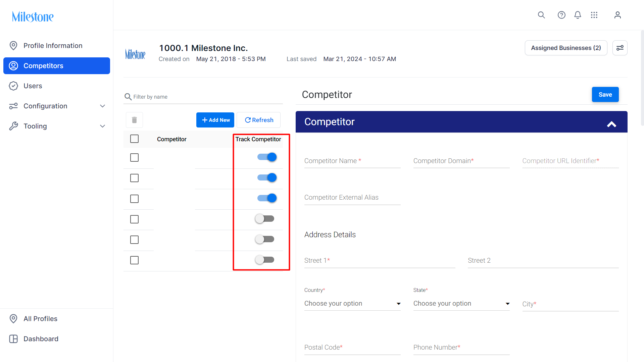Click the page vertical scrollbar
644x362 pixels.
click(642, 78)
